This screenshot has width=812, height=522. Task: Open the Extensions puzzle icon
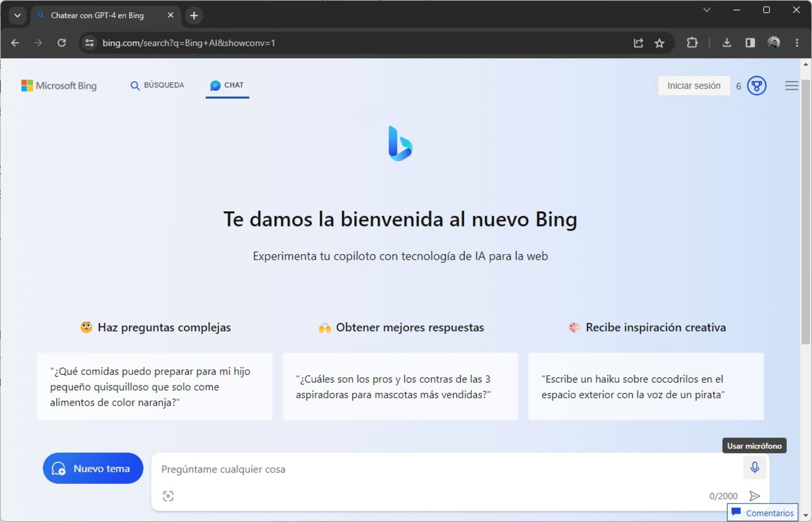pyautogui.click(x=692, y=43)
